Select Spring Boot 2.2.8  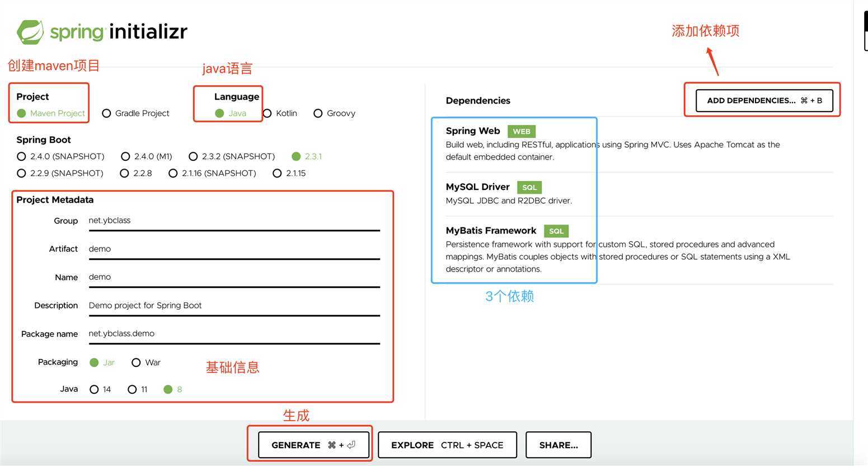[x=136, y=173]
